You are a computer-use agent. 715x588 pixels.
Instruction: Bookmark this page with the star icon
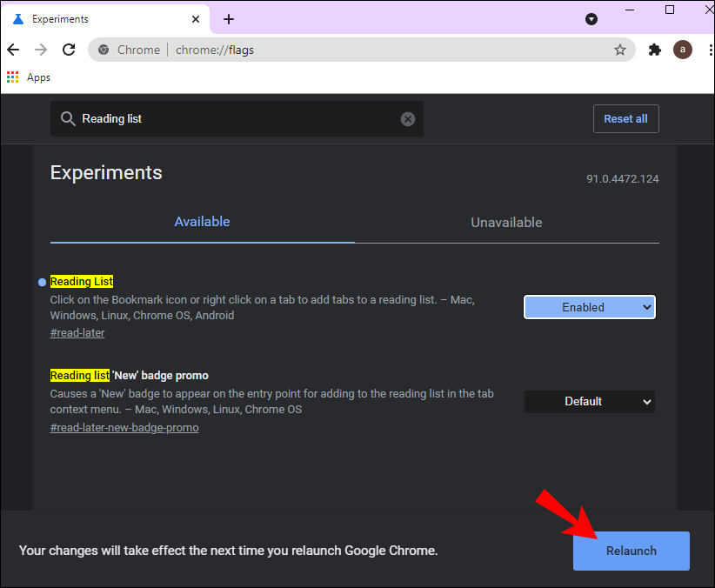(x=620, y=50)
